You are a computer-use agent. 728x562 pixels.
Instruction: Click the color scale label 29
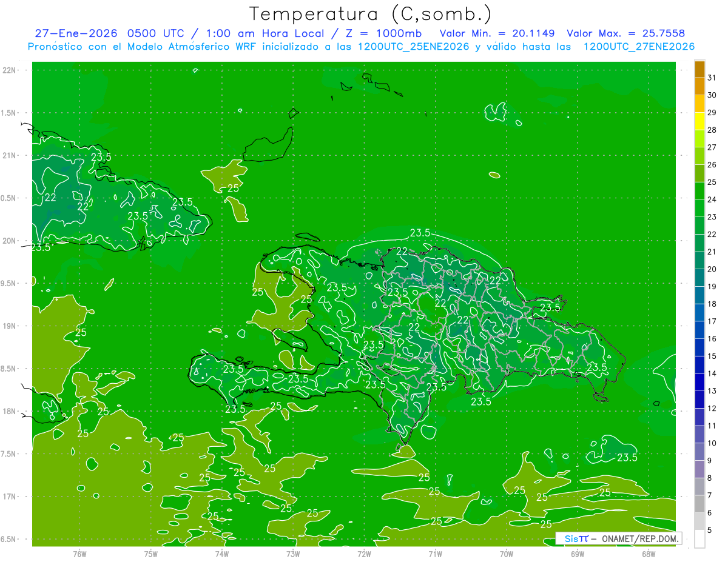(x=712, y=112)
